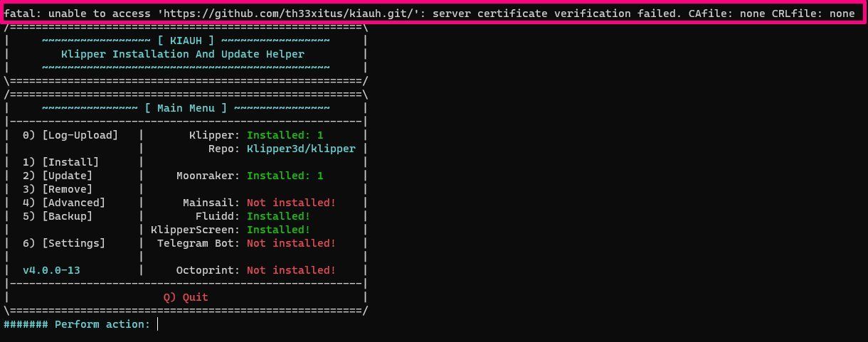The width and height of the screenshot is (868, 342).
Task: Click the 'Fluidd:' component label
Action: coord(218,216)
